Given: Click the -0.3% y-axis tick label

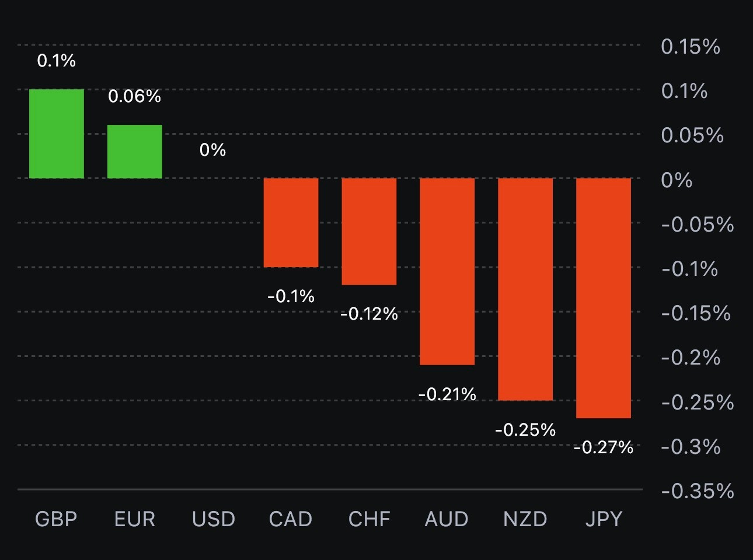Looking at the screenshot, I should (691, 447).
